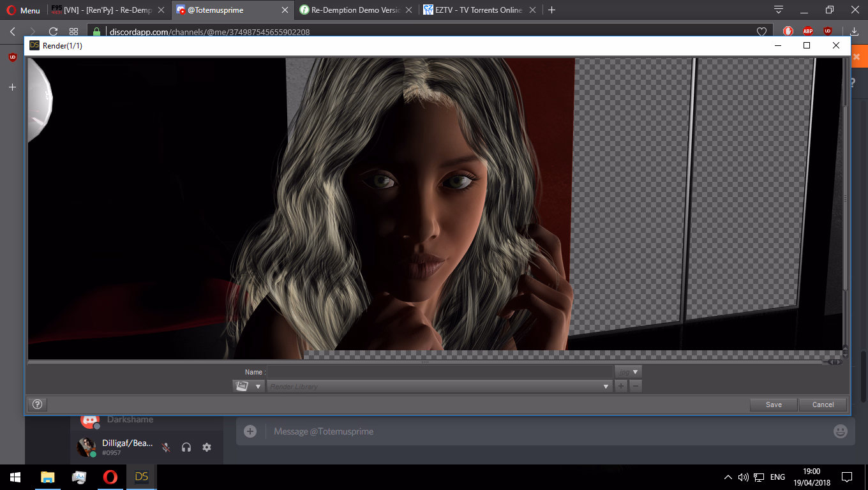This screenshot has height=490, width=868.
Task: Close the EZTV TV Torrents tab
Action: click(532, 10)
